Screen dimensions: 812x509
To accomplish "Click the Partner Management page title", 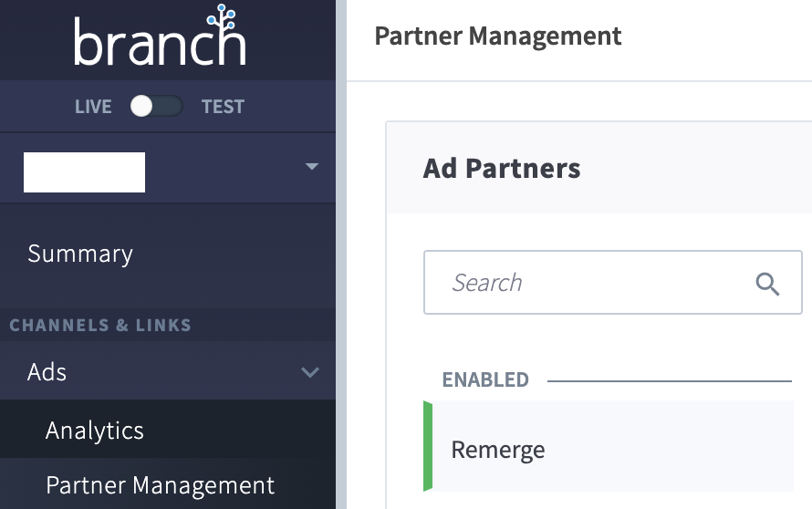I will (x=497, y=36).
